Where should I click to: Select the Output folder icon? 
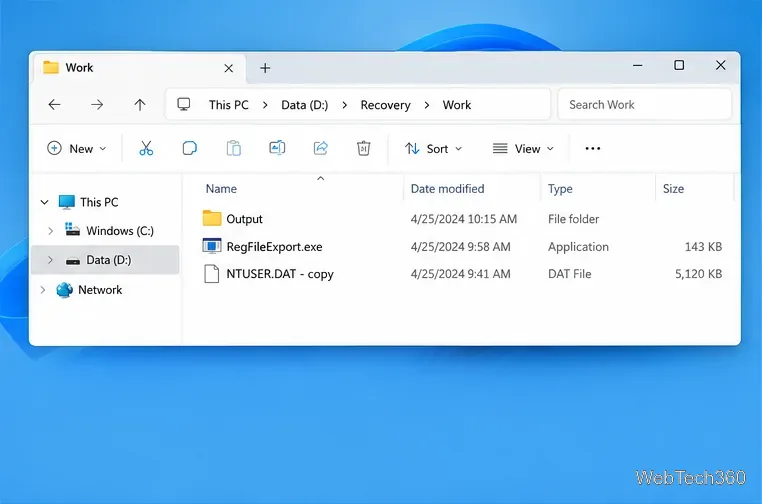212,219
